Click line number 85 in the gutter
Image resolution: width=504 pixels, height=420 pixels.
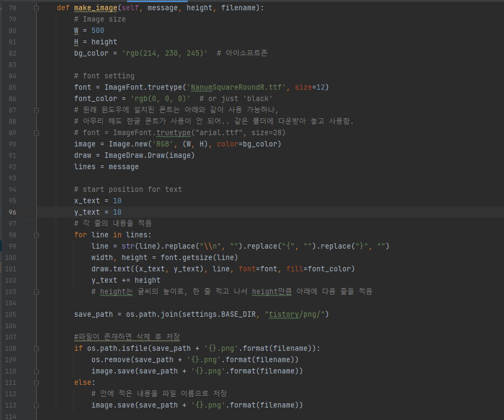pos(12,88)
